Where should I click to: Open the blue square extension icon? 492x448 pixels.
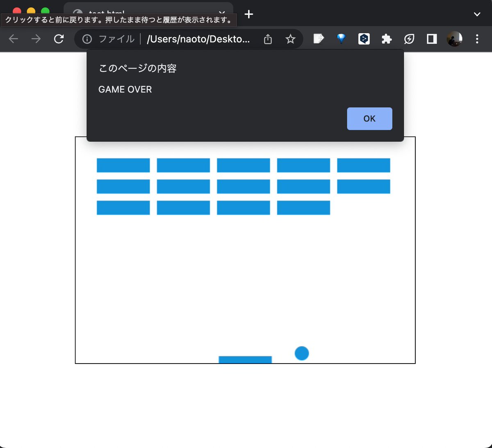coord(364,39)
